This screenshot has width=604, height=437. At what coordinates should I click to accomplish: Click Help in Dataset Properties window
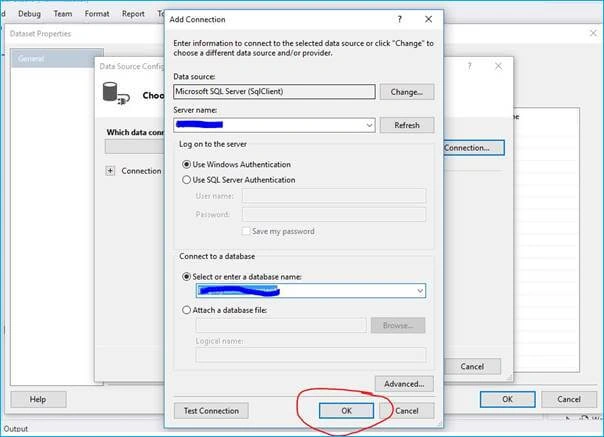[x=38, y=399]
